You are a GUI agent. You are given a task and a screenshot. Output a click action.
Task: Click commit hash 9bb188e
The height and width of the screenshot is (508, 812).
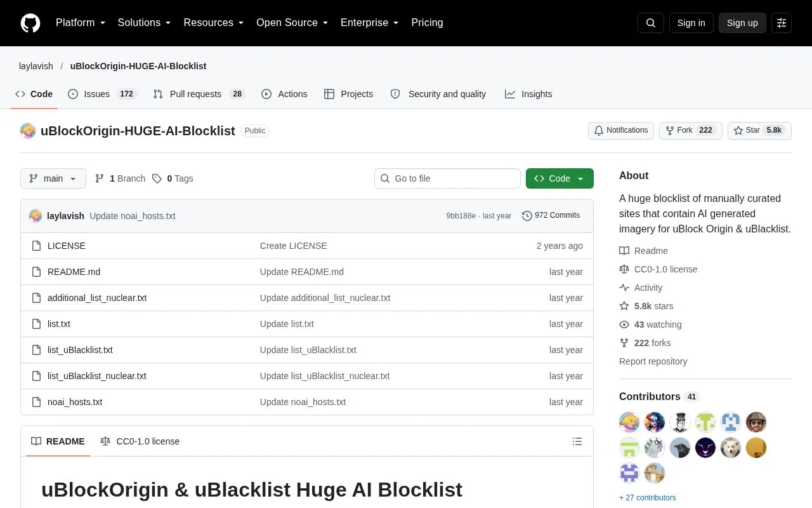click(x=461, y=216)
